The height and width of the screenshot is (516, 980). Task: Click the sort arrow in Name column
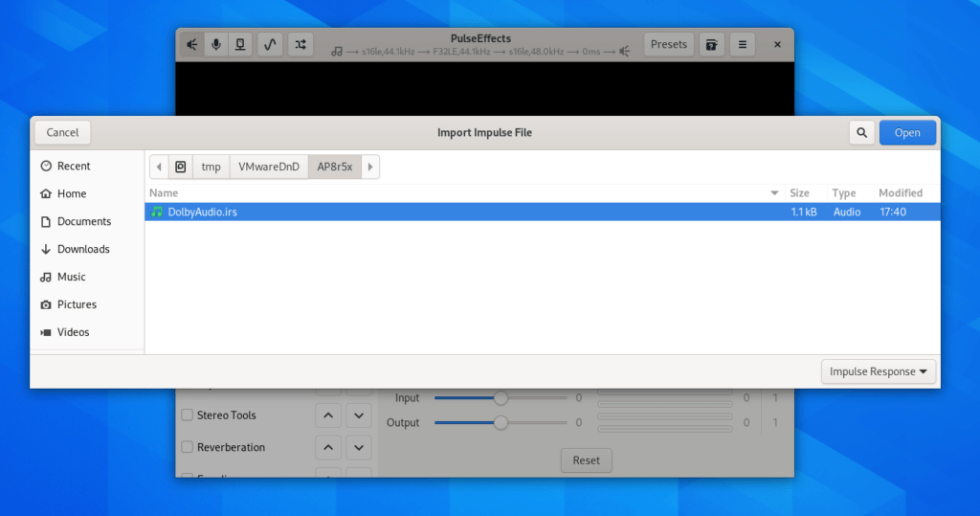tap(774, 193)
